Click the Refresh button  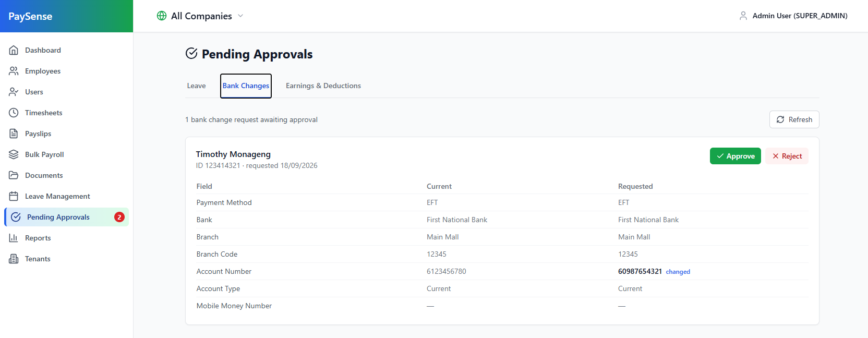point(794,119)
